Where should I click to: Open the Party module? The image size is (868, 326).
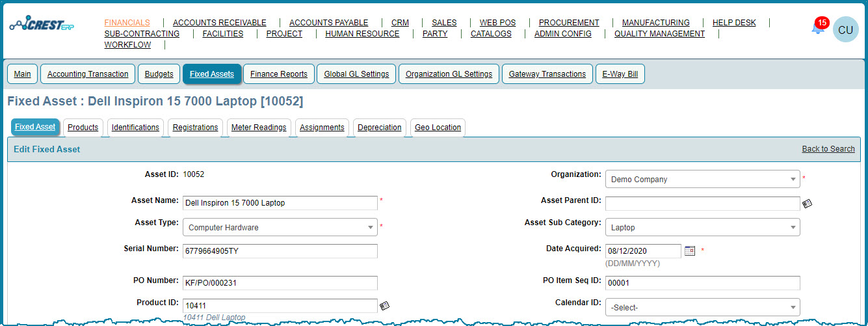[435, 33]
